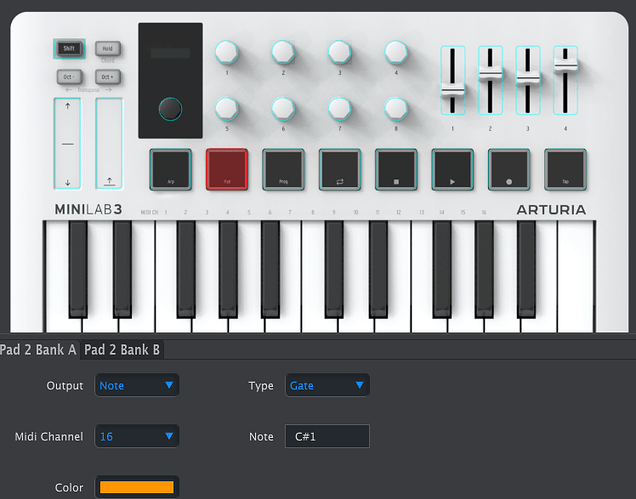
Task: Select the stop pad
Action: tap(396, 170)
